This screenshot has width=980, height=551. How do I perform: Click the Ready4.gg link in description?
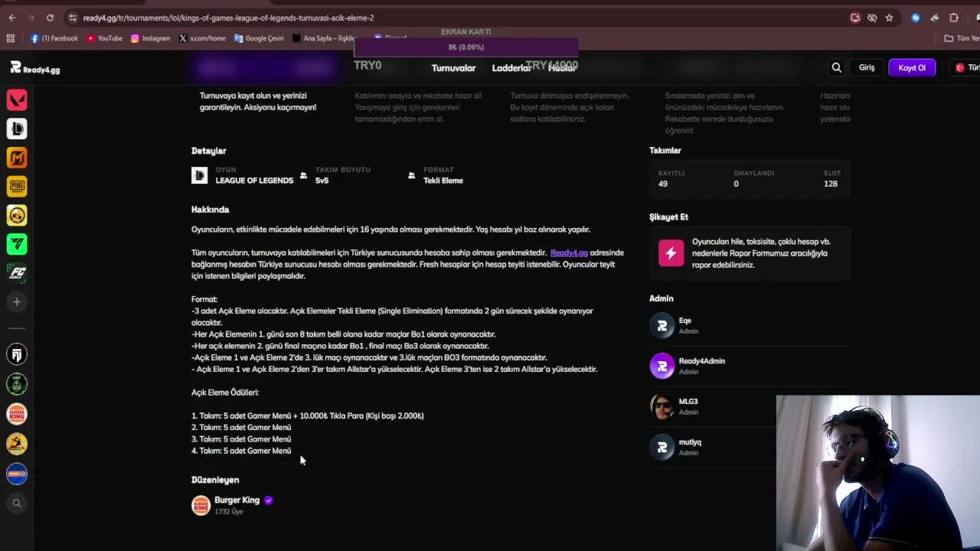click(569, 253)
